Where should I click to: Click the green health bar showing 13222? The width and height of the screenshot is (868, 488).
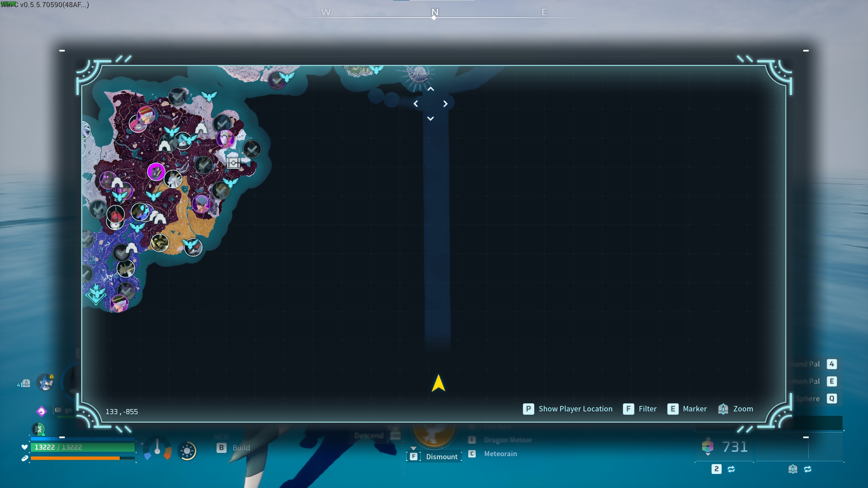click(x=83, y=447)
